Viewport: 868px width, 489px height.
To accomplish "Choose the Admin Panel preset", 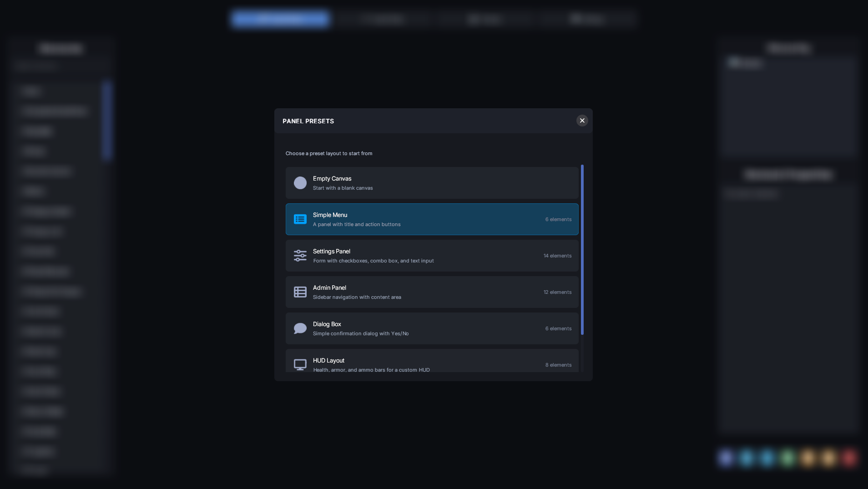I will 432,292.
